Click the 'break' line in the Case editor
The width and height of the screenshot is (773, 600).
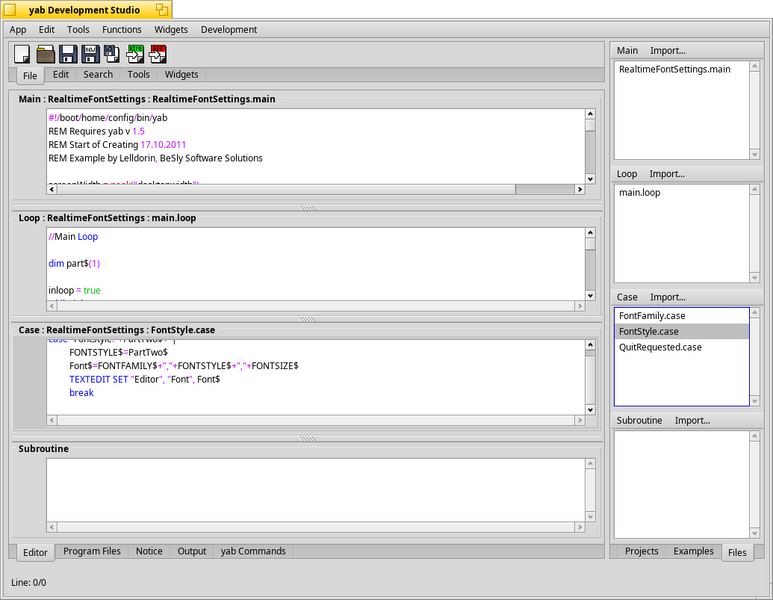click(x=81, y=393)
